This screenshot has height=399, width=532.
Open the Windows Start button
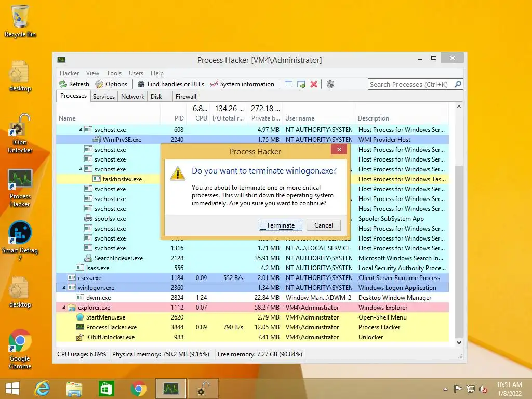click(x=12, y=389)
